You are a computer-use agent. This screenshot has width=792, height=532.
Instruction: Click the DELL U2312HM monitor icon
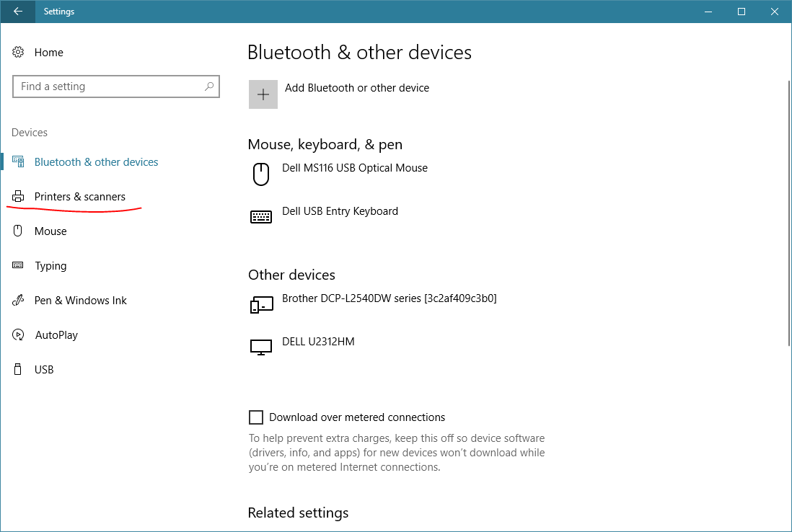point(261,347)
